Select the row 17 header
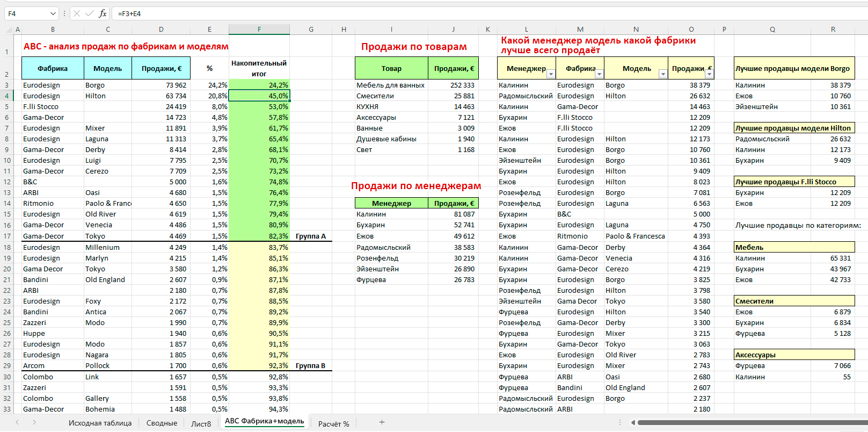This screenshot has width=868, height=432. click(7, 236)
